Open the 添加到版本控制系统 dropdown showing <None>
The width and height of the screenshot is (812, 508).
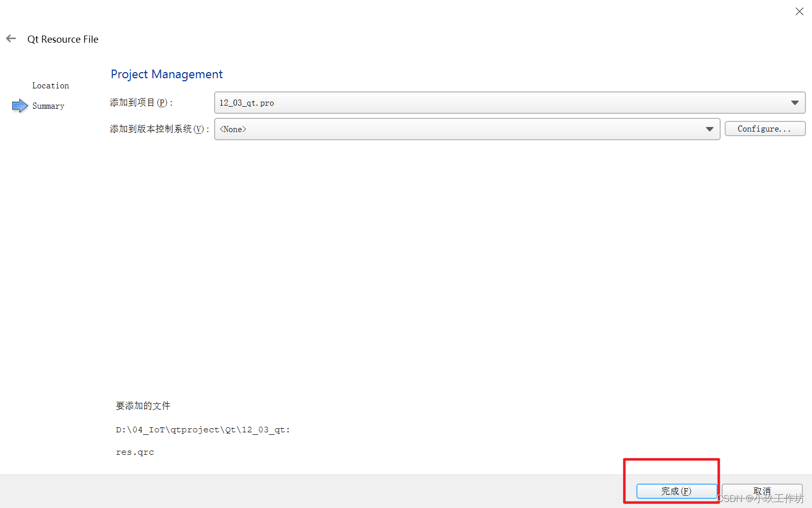[467, 129]
